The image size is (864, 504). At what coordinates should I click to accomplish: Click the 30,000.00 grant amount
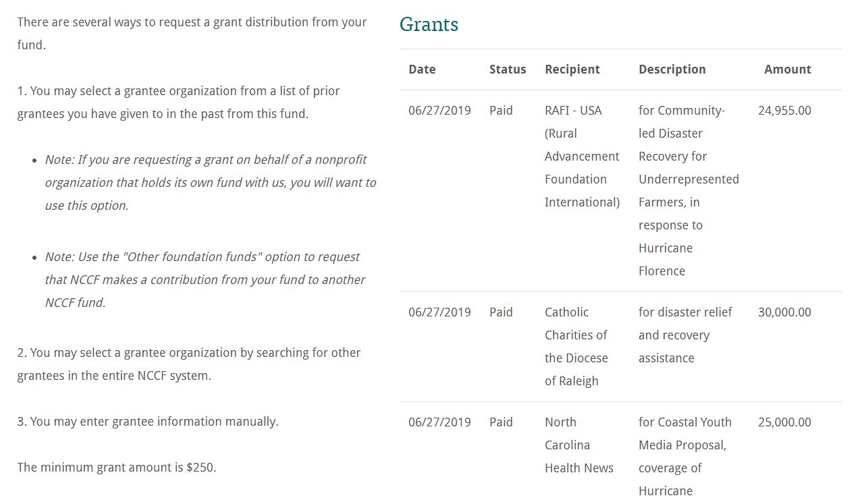click(784, 312)
